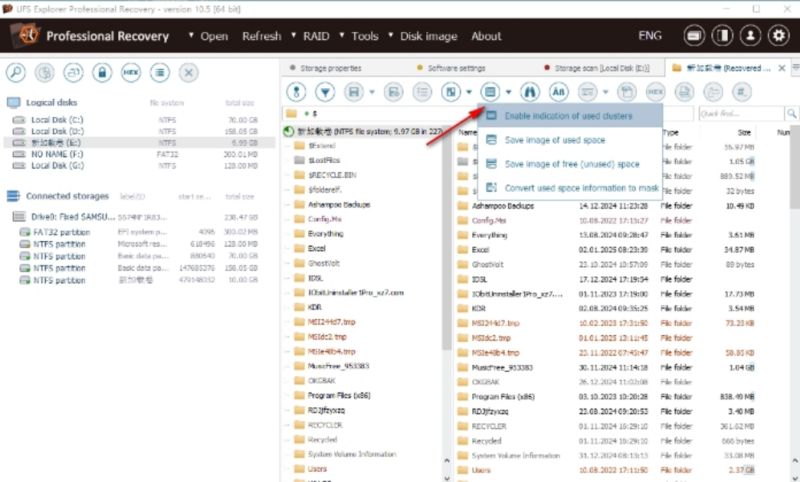Screen dimensions: 800x482
Task: Select "Convert used space information to mask"
Action: pyautogui.click(x=570, y=188)
